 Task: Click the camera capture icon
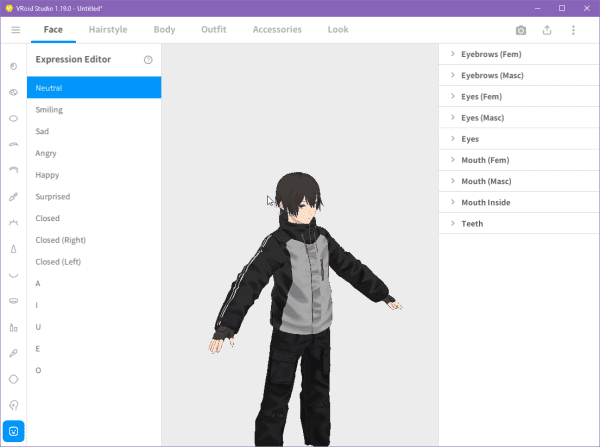click(521, 30)
